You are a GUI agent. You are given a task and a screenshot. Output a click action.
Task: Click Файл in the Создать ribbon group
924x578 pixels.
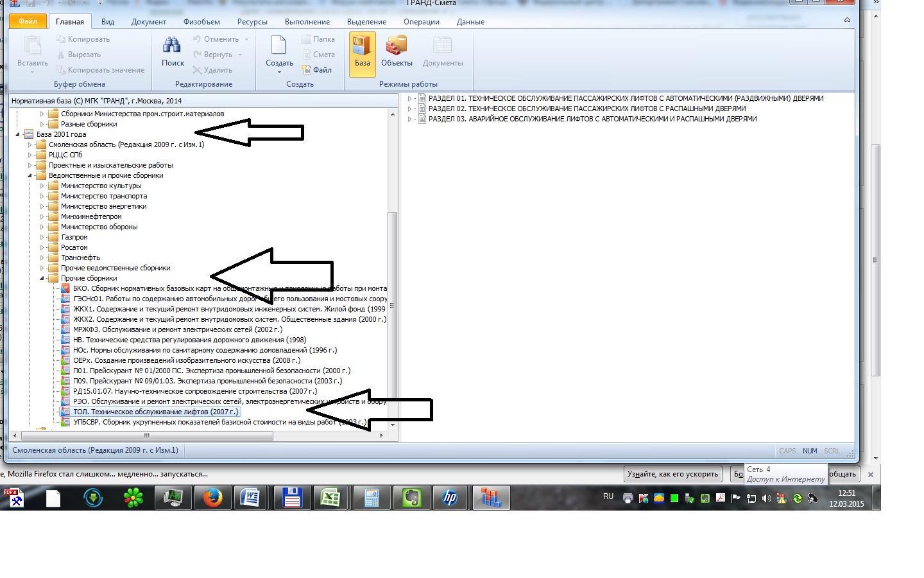317,70
